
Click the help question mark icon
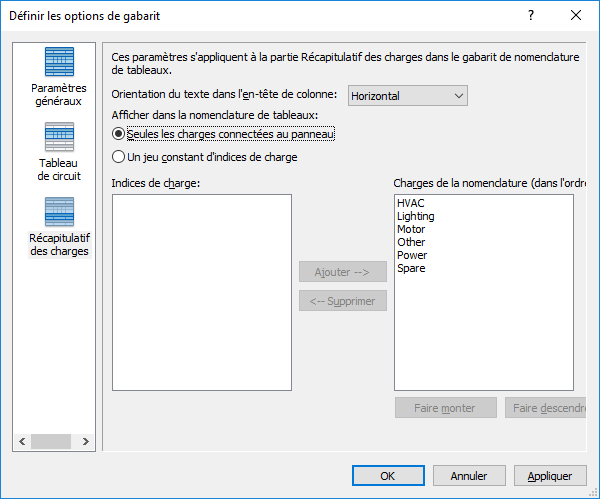click(x=530, y=16)
